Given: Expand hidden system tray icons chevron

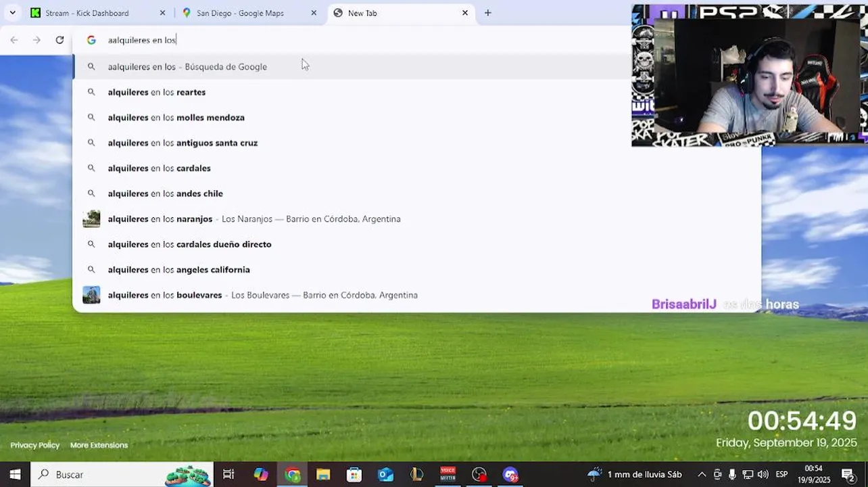Looking at the screenshot, I should (702, 474).
